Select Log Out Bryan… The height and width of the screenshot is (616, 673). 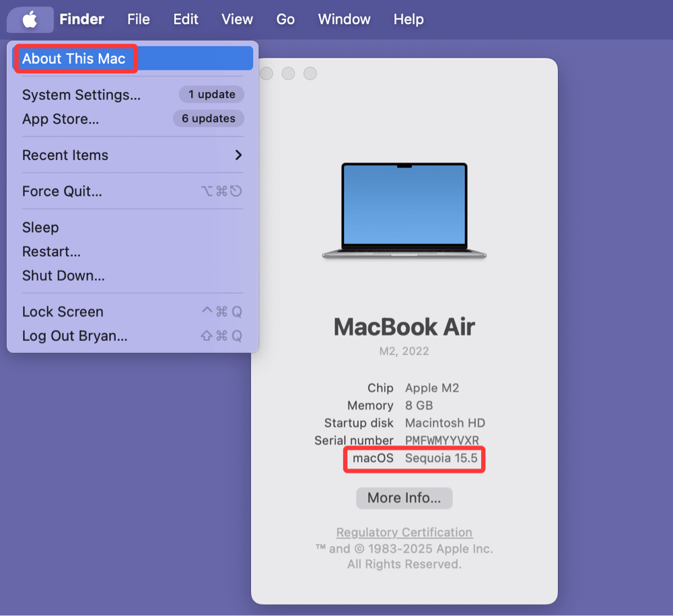click(x=133, y=336)
